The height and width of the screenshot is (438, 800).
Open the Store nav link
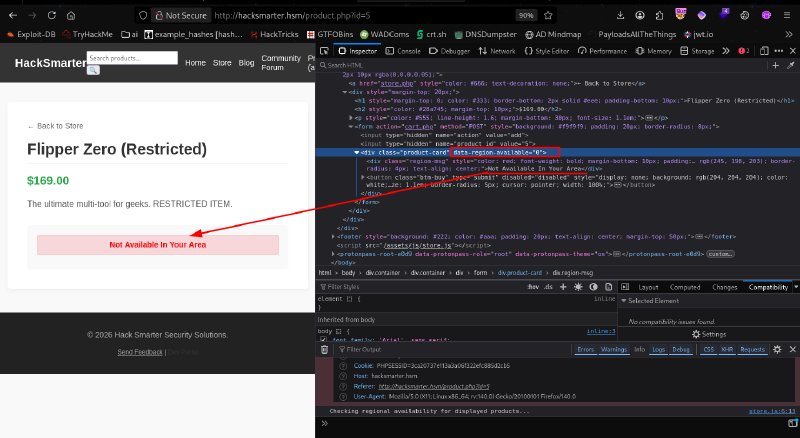(222, 63)
